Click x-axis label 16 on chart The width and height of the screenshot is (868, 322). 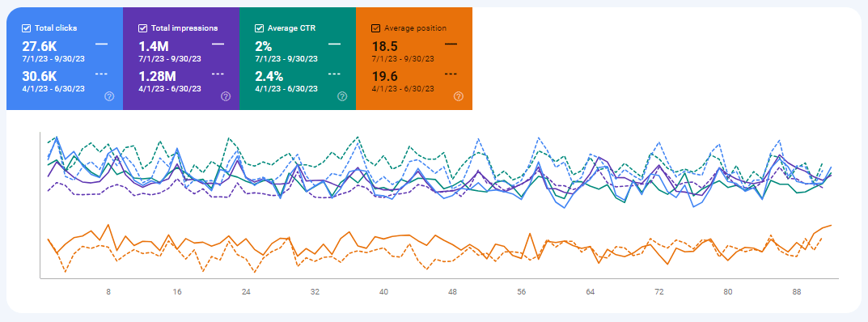177,292
